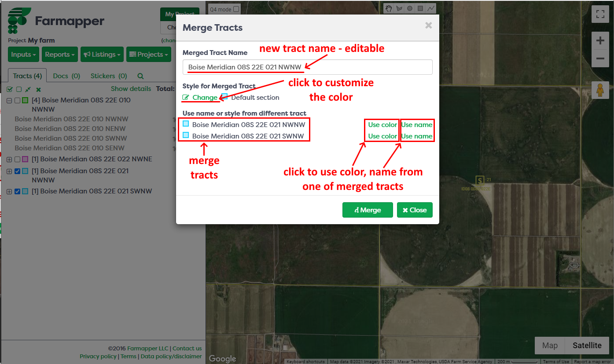Select the polygon drawing tool
Image resolution: width=614 pixels, height=364 pixels.
(x=399, y=8)
